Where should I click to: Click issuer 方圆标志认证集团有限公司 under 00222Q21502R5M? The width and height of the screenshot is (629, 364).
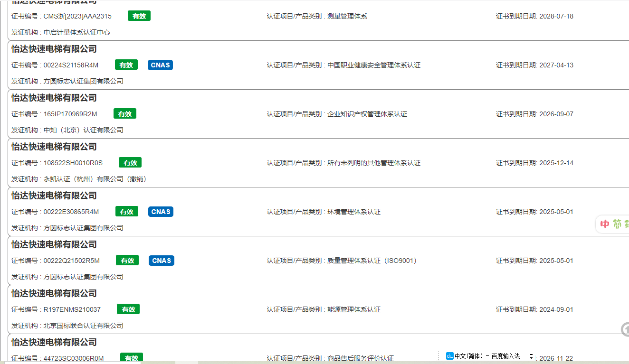[84, 277]
